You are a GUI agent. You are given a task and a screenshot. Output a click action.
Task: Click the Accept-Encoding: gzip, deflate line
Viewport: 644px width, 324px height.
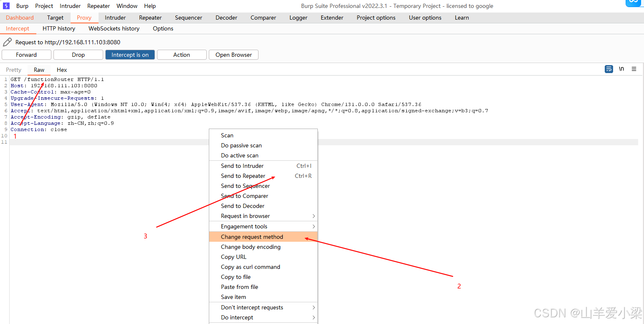(61, 117)
